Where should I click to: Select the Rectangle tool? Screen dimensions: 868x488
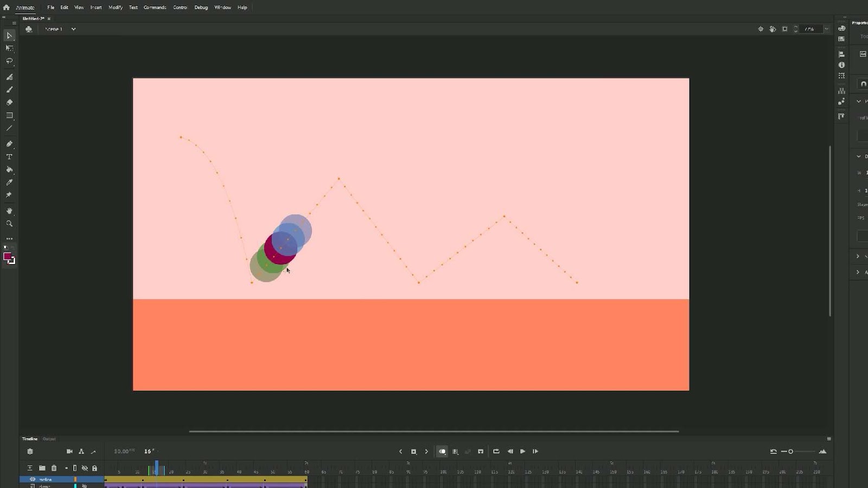coord(9,115)
